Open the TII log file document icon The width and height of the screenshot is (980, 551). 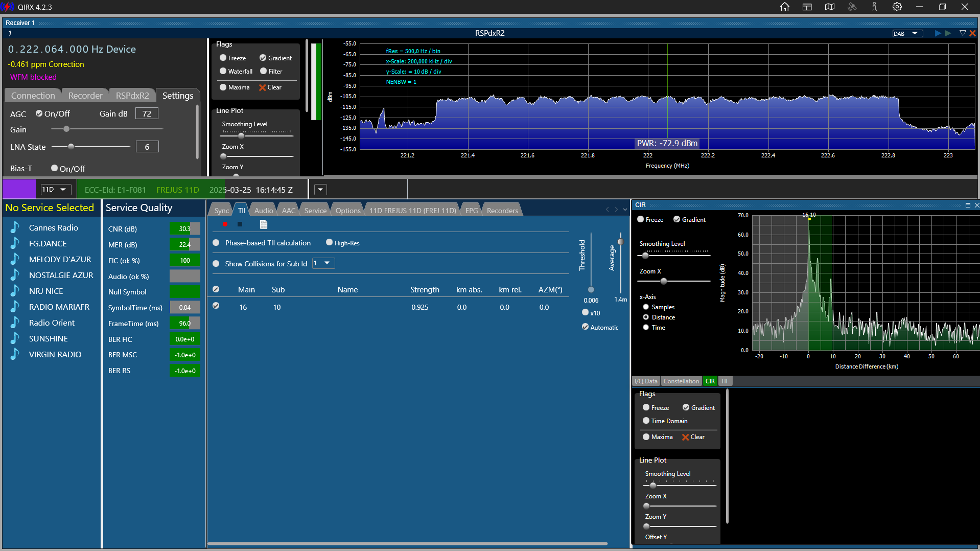(264, 224)
